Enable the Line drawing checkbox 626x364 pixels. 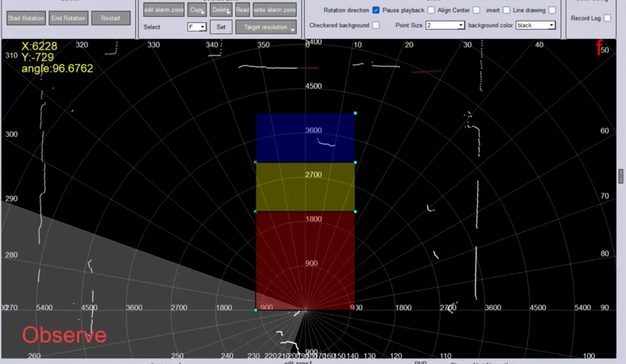coord(552,10)
